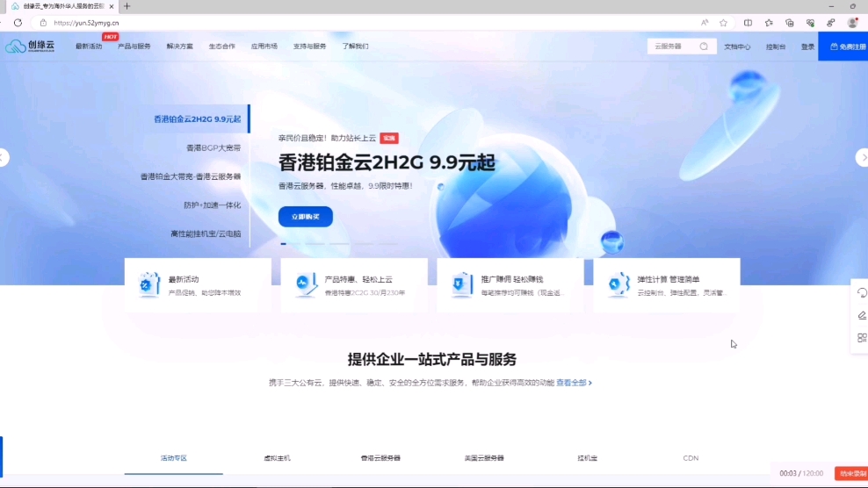
Task: Click the browser address bar URL
Action: click(86, 23)
